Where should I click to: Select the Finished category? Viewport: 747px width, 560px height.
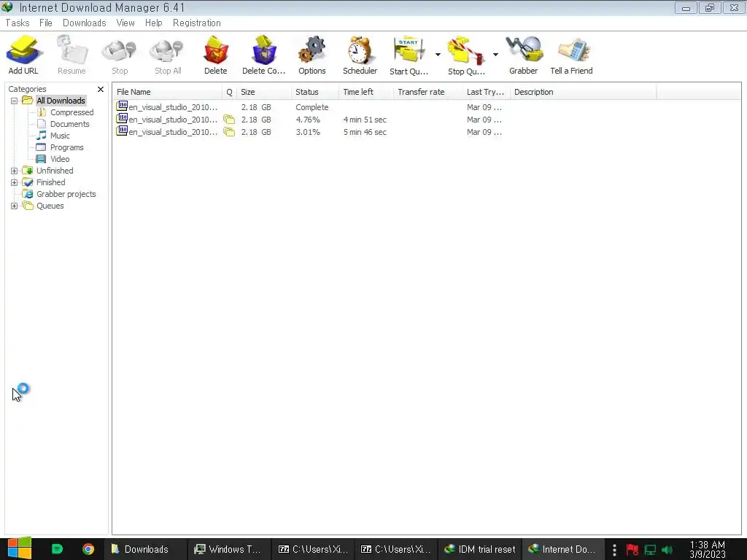(50, 182)
